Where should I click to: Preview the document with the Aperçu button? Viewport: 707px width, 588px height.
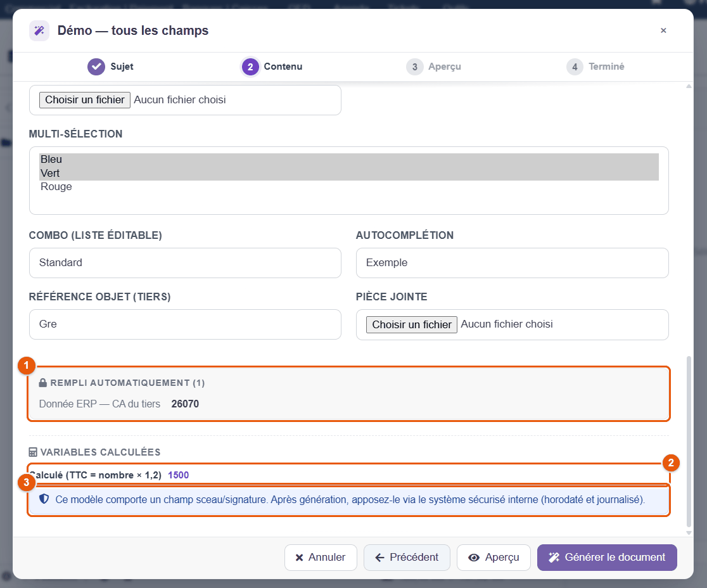tap(494, 558)
